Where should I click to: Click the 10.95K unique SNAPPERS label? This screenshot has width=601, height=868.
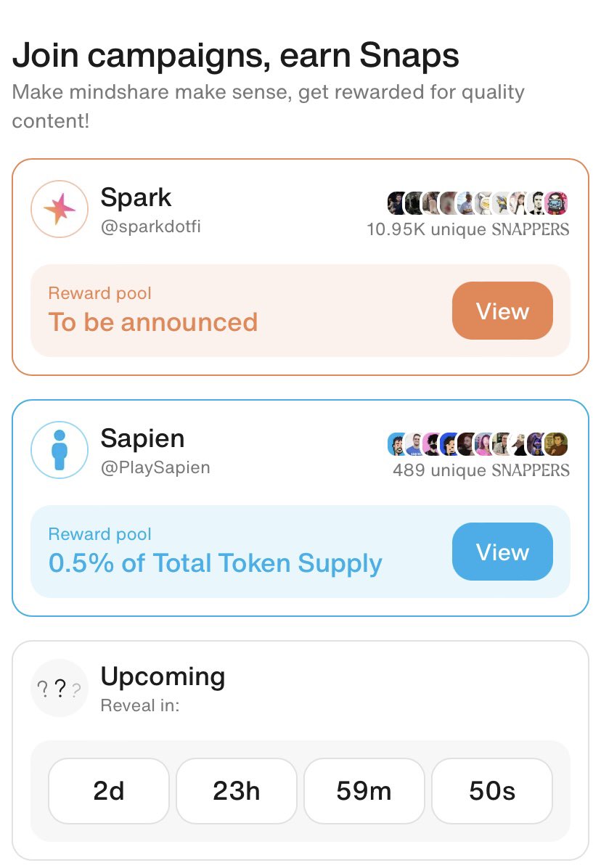[x=468, y=229]
